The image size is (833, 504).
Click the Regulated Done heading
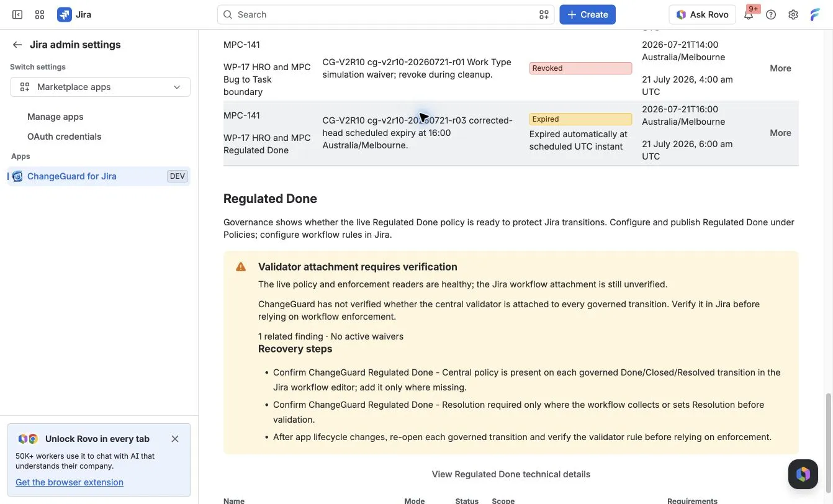tap(270, 199)
